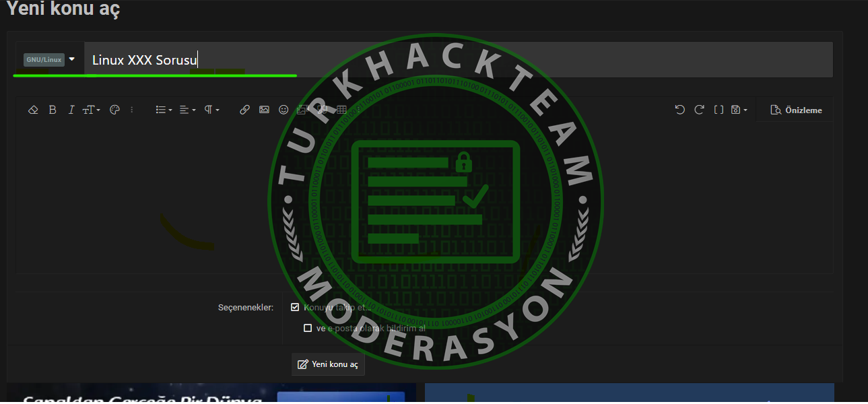
Task: Insert a quote block
Action: coord(322,110)
